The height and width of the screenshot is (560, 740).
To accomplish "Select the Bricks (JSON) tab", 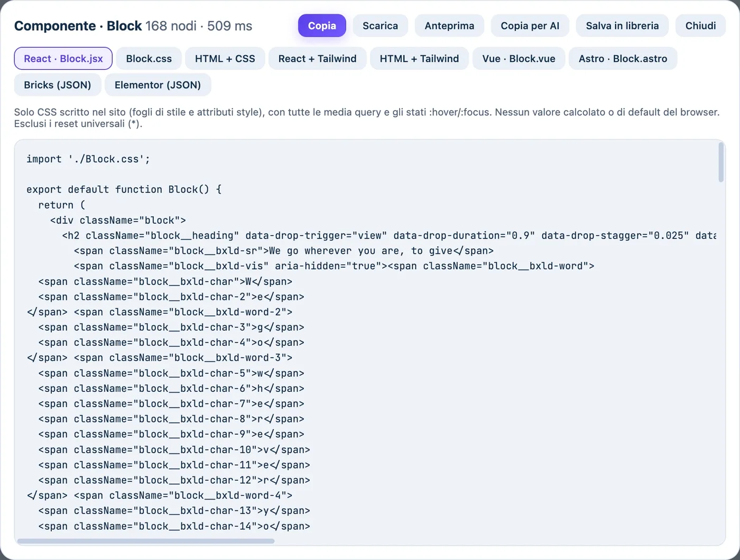I will pyautogui.click(x=58, y=85).
